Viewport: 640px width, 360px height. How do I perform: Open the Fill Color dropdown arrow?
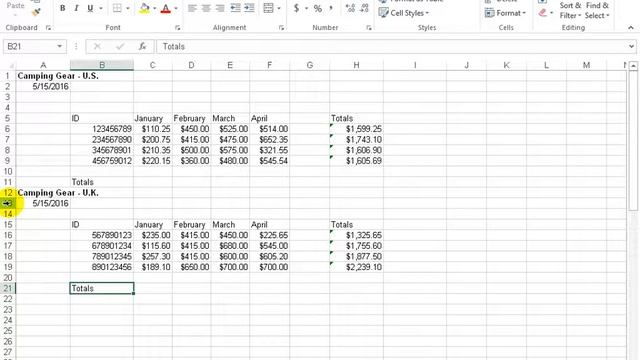155,8
